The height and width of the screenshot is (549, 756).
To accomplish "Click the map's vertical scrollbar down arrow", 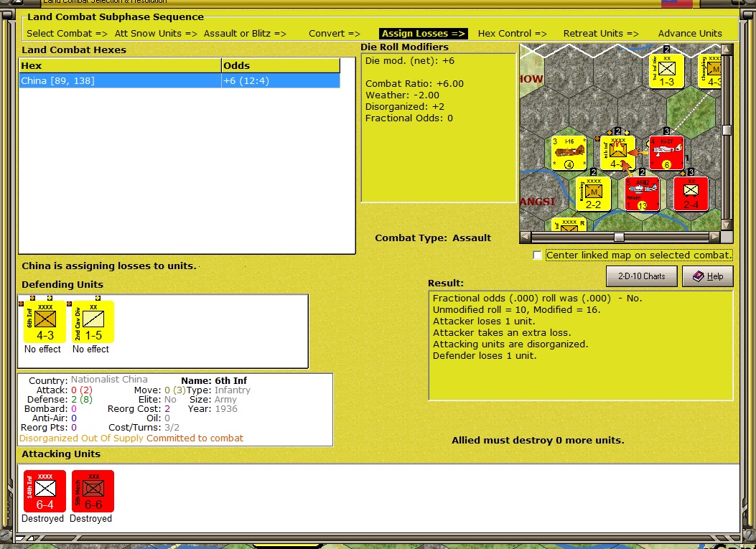I will 727,225.
